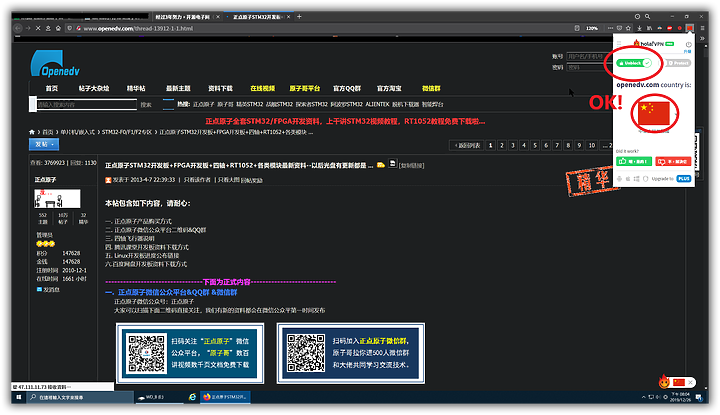720x415 pixels.
Task: Open the notification center icon in taskbar
Action: (x=699, y=397)
